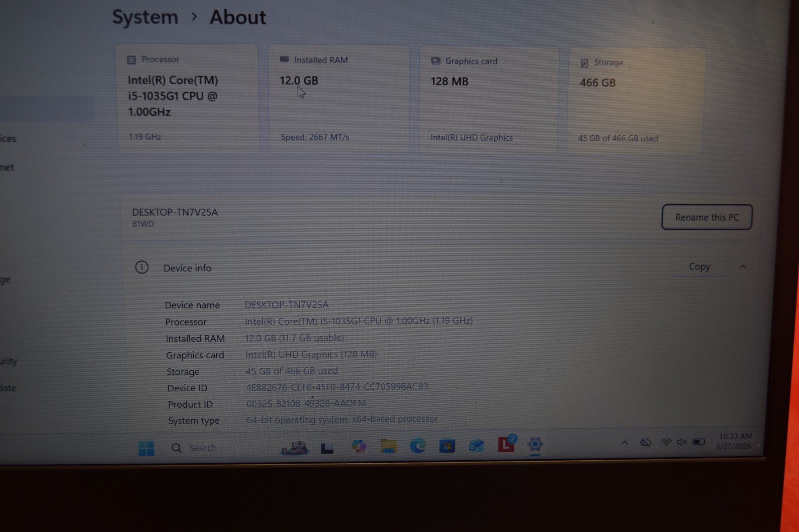The image size is (799, 532).
Task: Click the Graphics card card icon
Action: click(x=435, y=61)
